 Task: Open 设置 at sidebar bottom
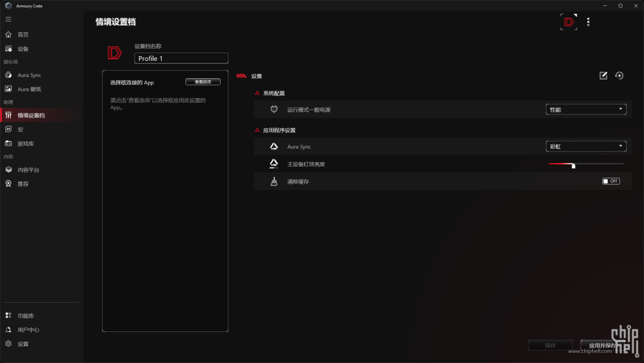tap(23, 344)
